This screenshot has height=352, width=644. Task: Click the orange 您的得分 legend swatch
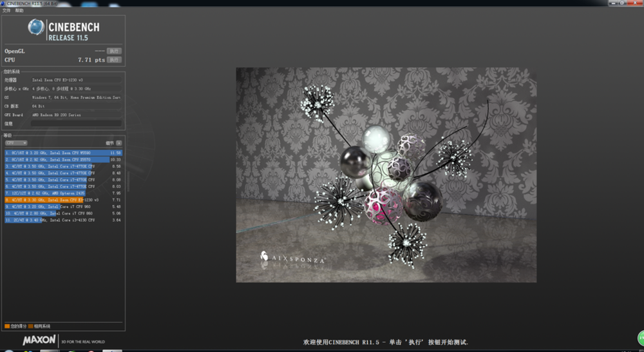click(7, 326)
